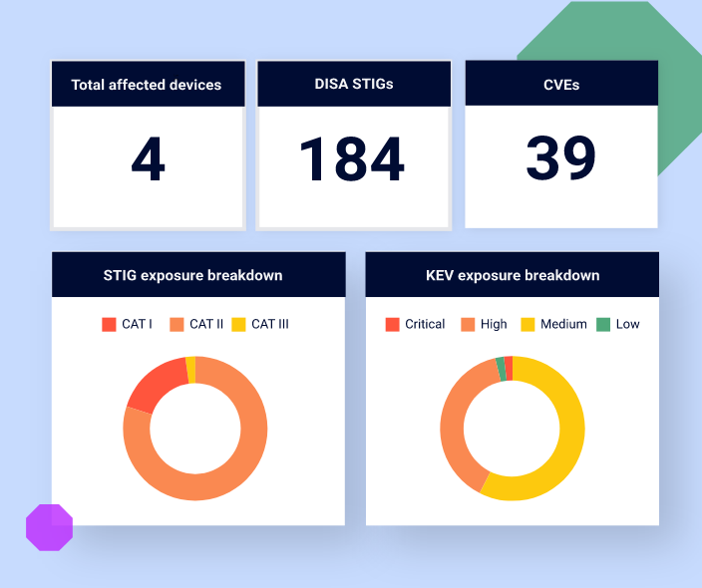Click the value 4 for affected devices

coord(149,159)
